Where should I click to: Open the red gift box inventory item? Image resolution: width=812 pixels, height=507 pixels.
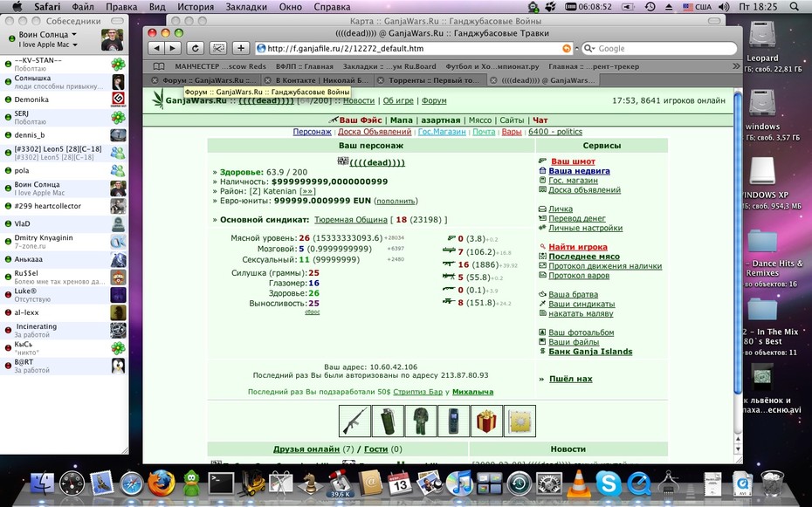tap(486, 421)
